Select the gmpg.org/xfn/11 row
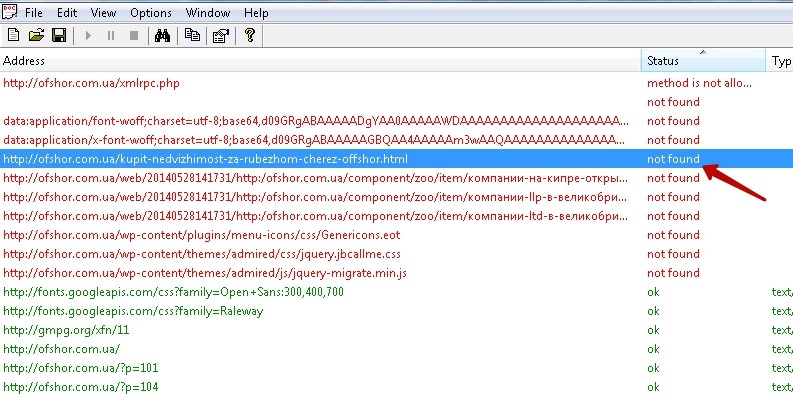793x397 pixels. tap(396, 330)
